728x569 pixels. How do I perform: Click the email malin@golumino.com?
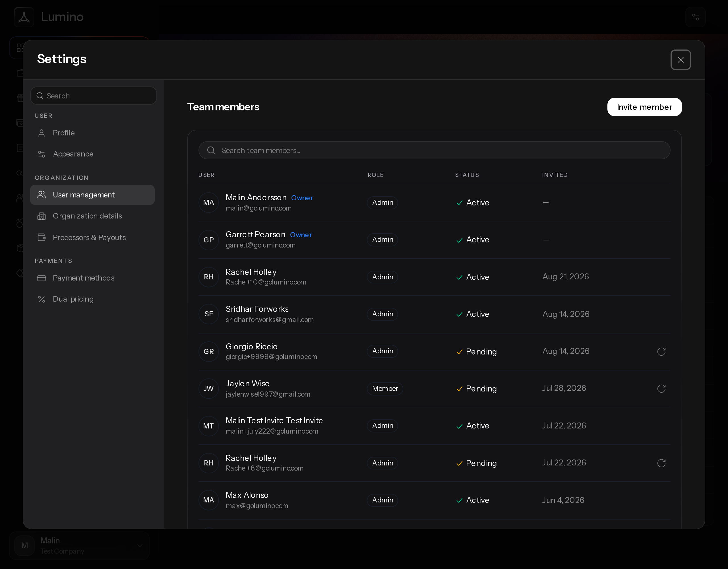259,208
